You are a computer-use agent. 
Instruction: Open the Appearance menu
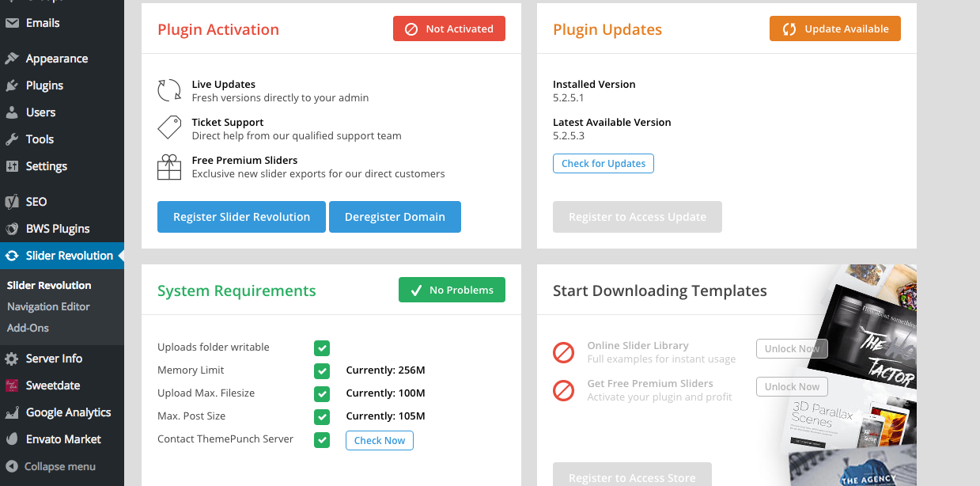[x=62, y=59]
